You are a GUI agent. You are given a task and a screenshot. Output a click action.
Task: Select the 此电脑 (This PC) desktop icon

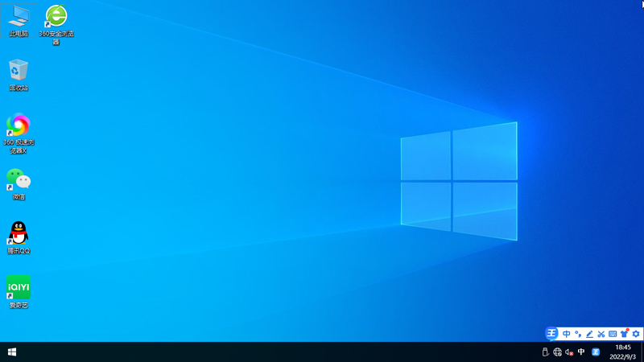(19, 21)
